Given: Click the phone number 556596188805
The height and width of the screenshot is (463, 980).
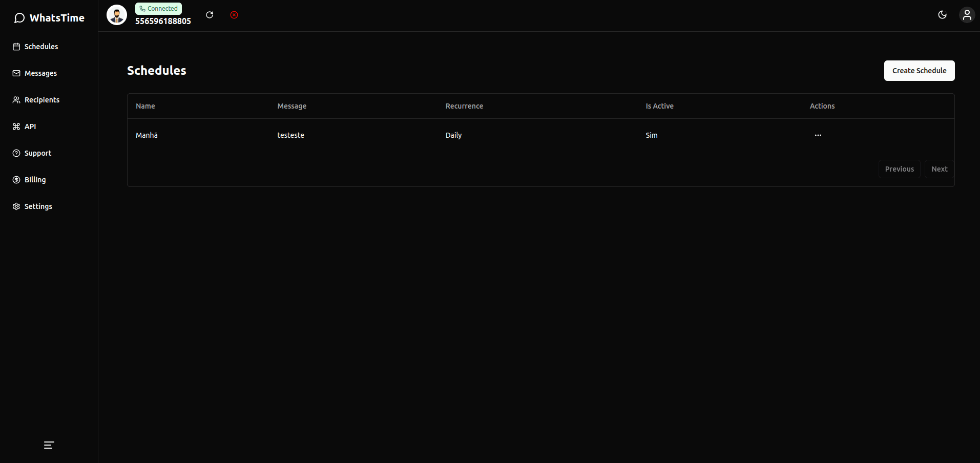Looking at the screenshot, I should [x=163, y=21].
